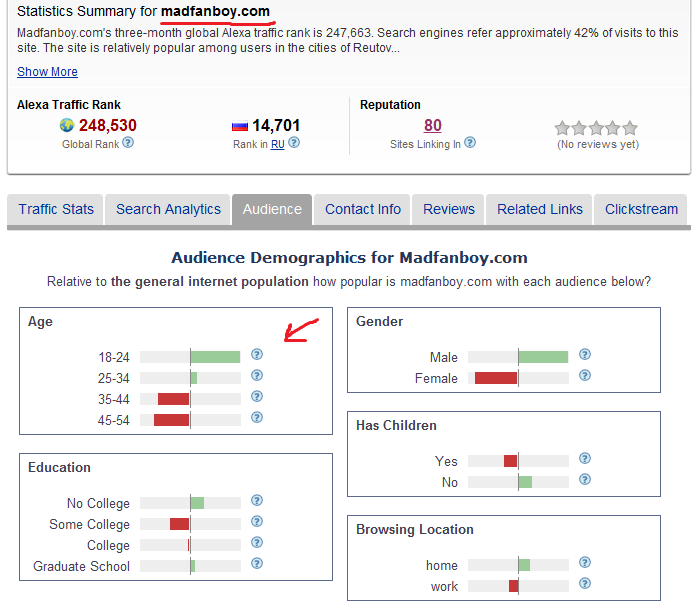
Task: Click the Russian flag icon
Action: [x=239, y=126]
